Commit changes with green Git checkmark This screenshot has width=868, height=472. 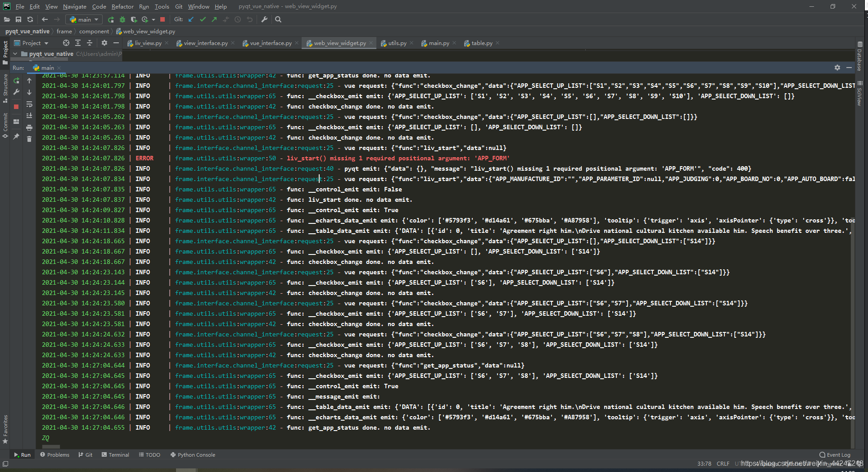pyautogui.click(x=203, y=19)
